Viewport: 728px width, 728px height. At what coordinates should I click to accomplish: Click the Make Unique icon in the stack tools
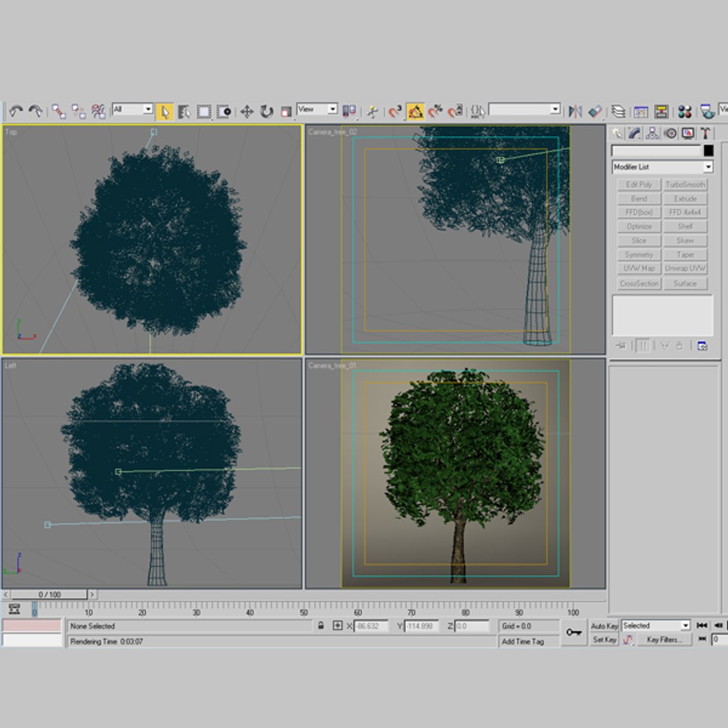tap(665, 346)
